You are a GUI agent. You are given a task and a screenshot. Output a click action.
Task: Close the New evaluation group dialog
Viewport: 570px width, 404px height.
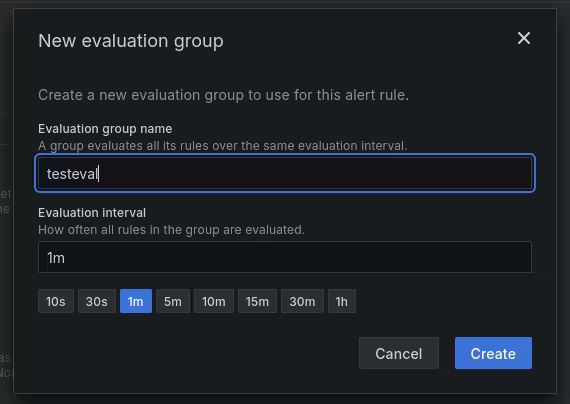point(523,38)
